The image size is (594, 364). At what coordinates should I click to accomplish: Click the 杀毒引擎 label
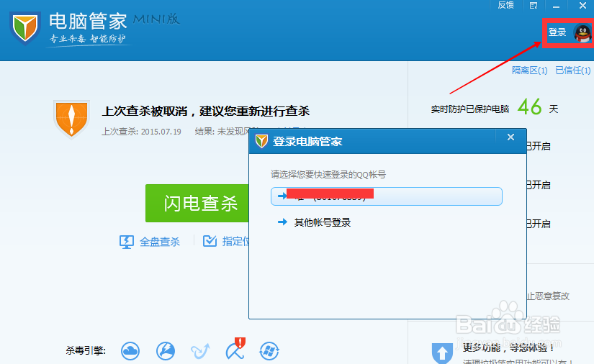(86, 351)
